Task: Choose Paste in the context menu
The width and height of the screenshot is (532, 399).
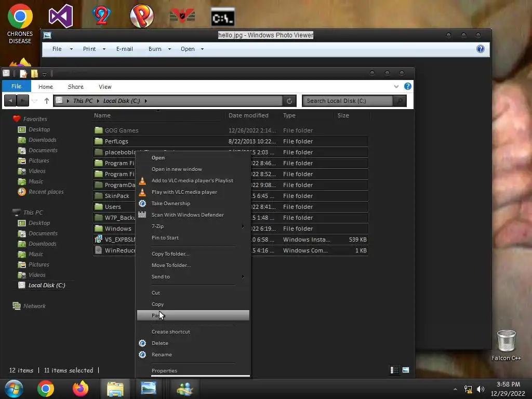Action: [193, 315]
